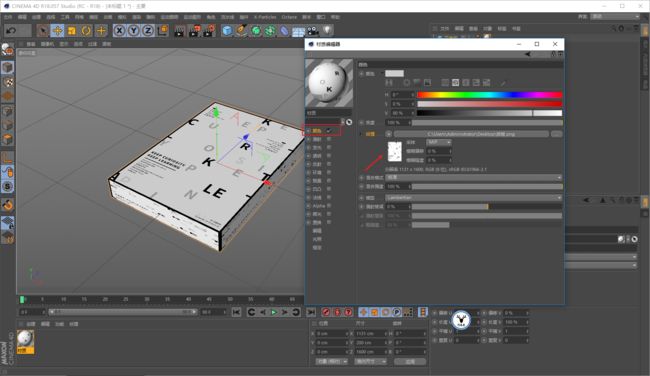Click the texture browse ellipsis button
The image size is (650, 376).
coord(556,134)
